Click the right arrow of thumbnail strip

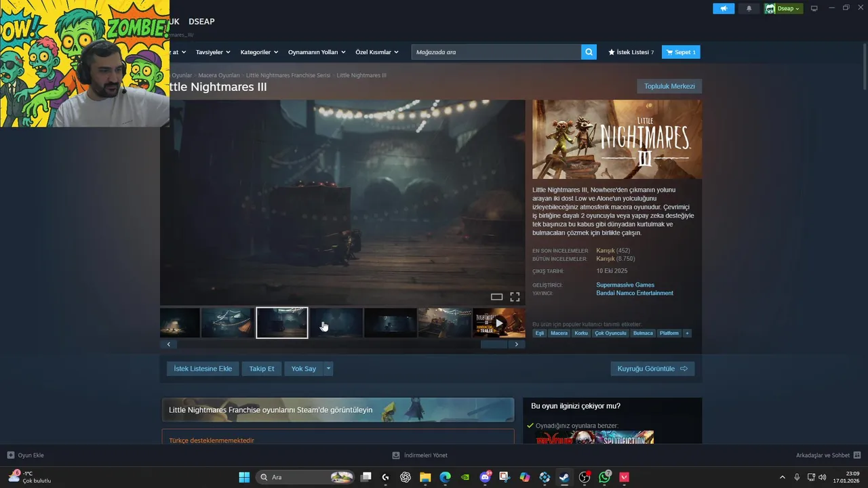point(517,344)
